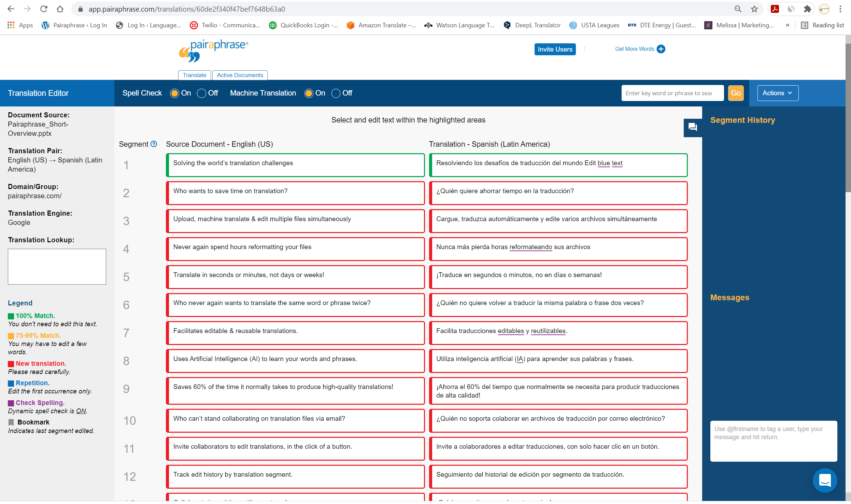The width and height of the screenshot is (851, 504).
Task: Click the orange 75-99% Match legend swatch
Action: [11, 336]
